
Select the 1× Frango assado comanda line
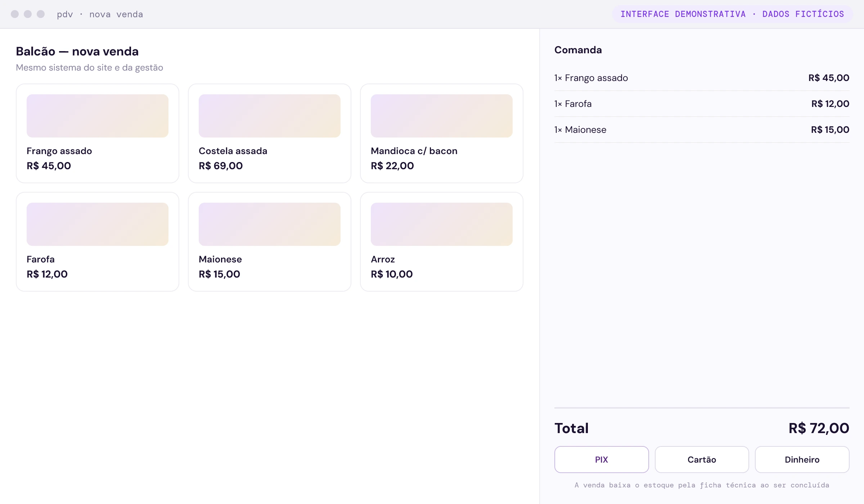click(x=702, y=78)
